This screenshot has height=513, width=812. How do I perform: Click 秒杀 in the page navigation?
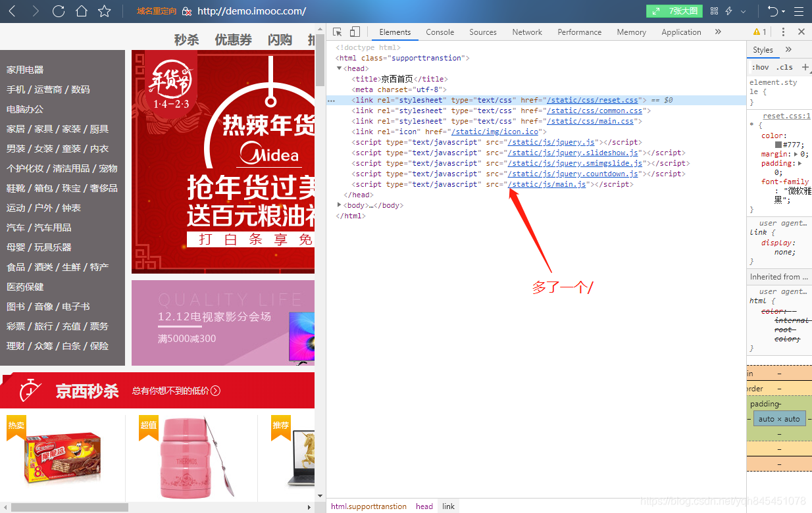[186, 39]
